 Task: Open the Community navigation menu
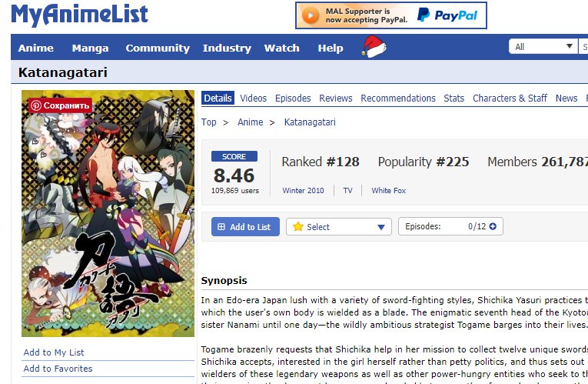(158, 48)
